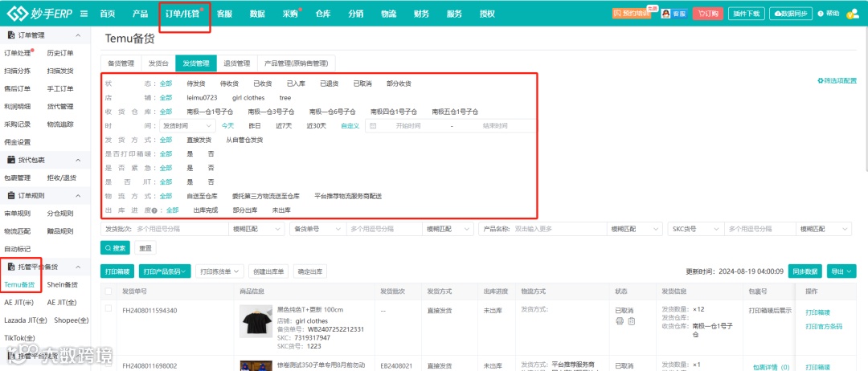Switch to the 备货管理 tab
This screenshot has height=371, width=868.
(121, 63)
